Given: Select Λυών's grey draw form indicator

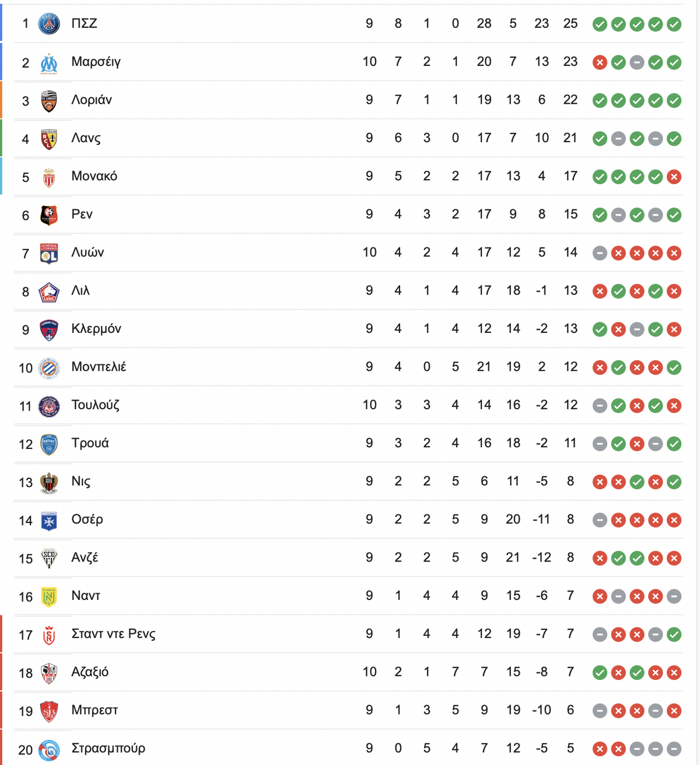Looking at the screenshot, I should (600, 253).
